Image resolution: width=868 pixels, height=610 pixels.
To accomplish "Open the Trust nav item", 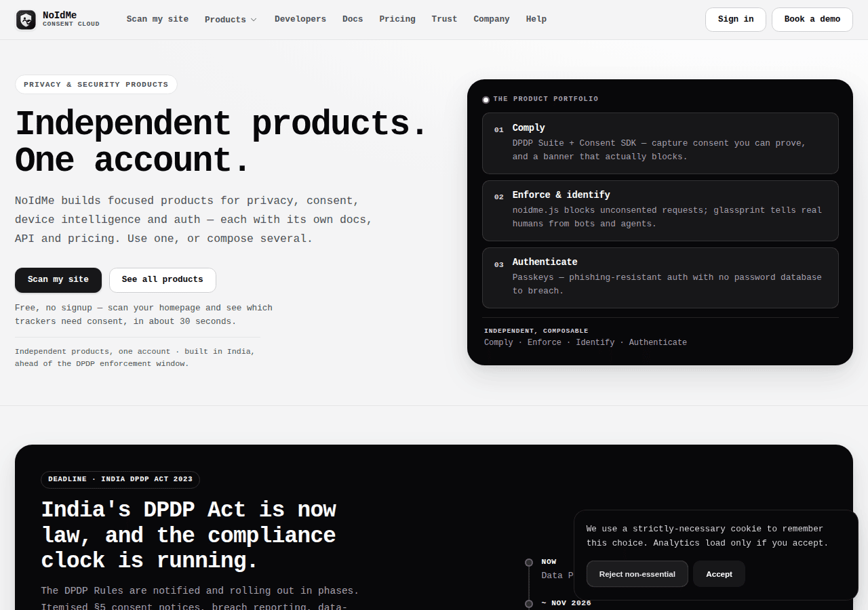I will [x=444, y=19].
